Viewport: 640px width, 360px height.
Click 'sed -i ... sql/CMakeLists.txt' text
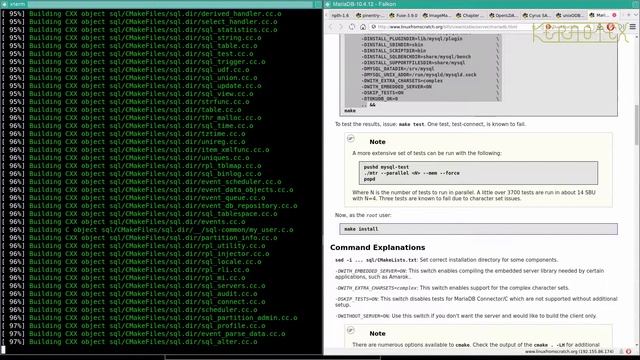point(376,260)
